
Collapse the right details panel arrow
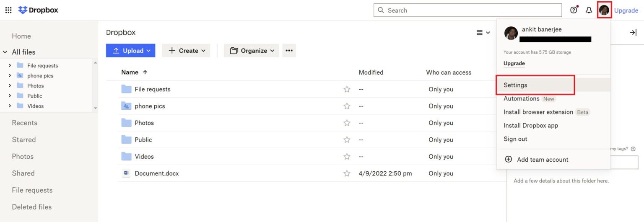coord(633,33)
